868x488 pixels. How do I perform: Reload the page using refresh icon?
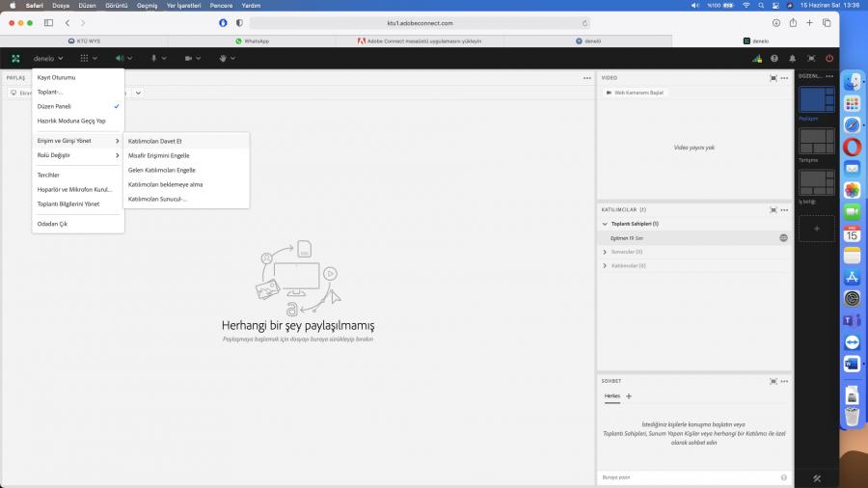(584, 23)
